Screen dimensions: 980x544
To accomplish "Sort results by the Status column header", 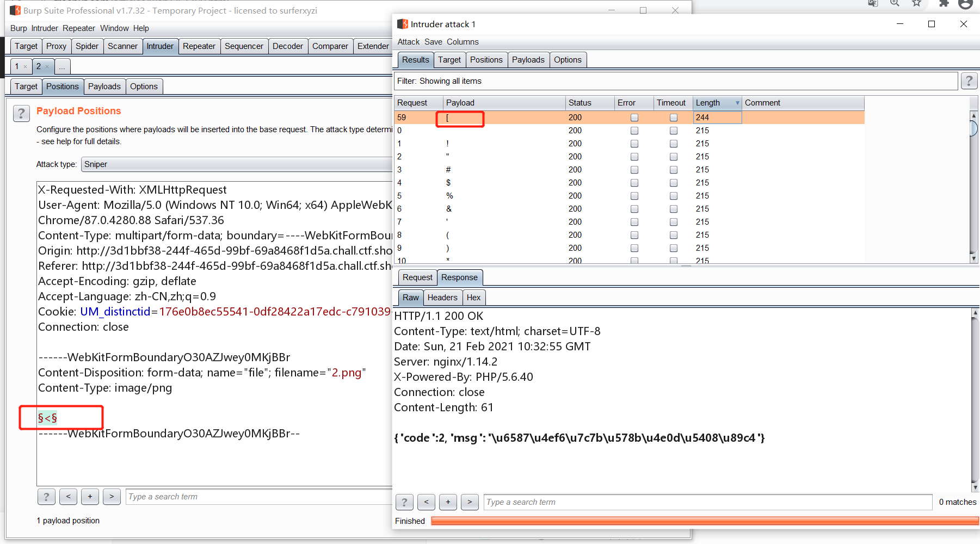I will point(590,103).
